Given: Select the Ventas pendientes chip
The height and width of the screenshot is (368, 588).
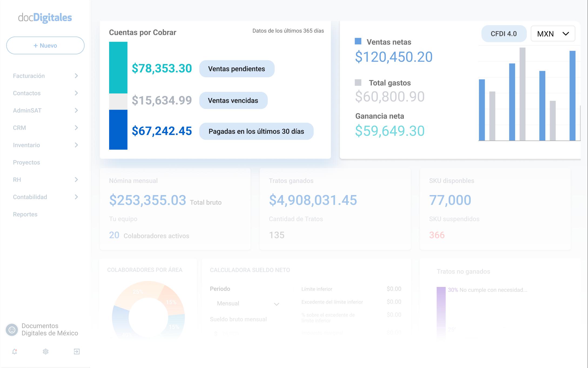Looking at the screenshot, I should coord(237,69).
